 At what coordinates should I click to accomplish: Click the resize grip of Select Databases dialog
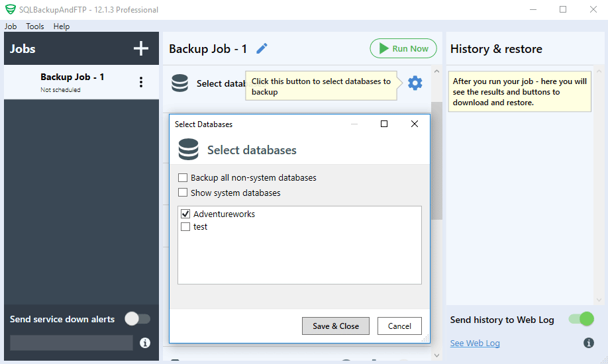[425, 338]
